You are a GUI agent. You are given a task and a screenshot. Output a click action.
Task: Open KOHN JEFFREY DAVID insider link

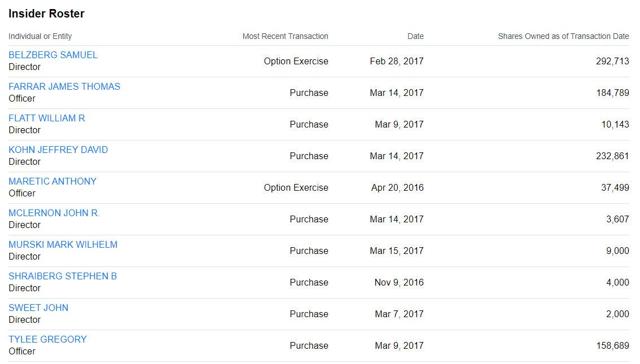[x=58, y=150]
